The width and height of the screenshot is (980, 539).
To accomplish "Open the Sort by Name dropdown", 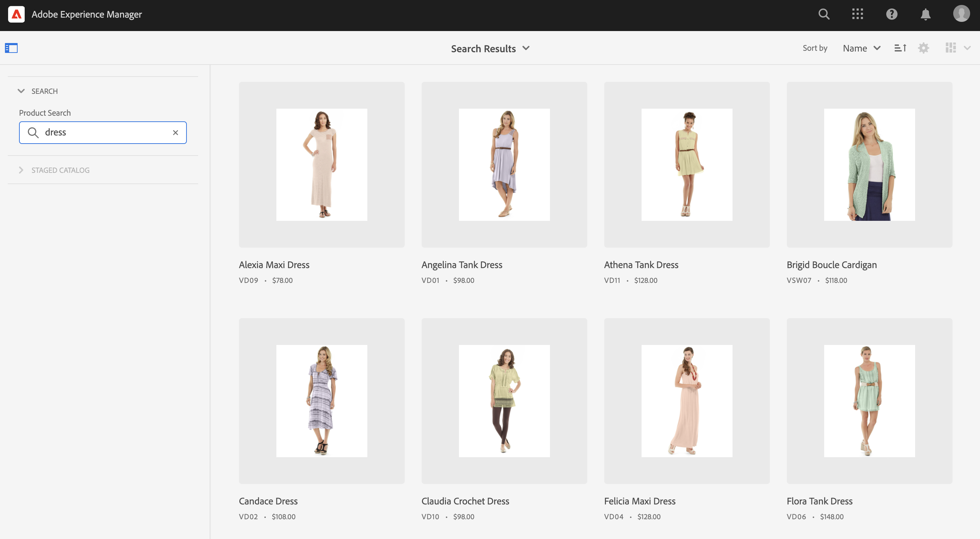I will [x=861, y=48].
